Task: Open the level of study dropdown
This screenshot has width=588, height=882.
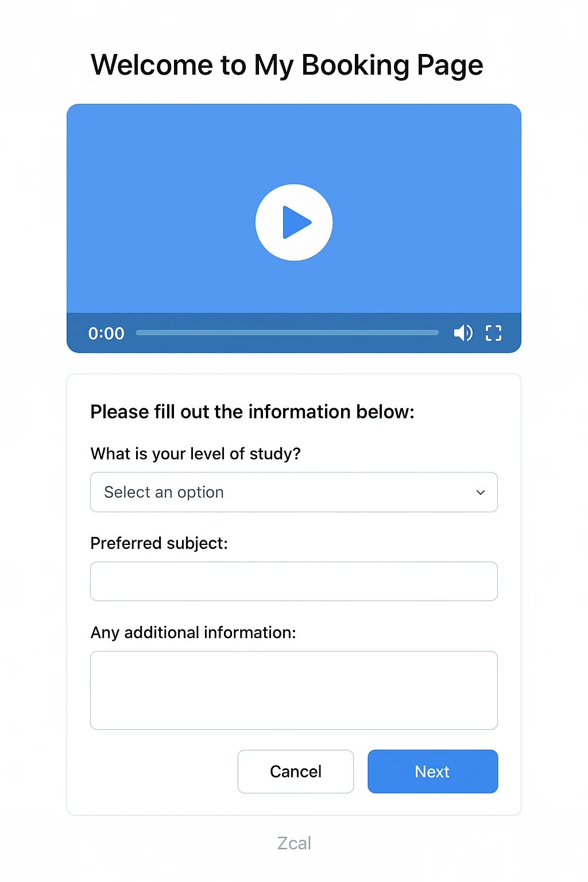Action: click(294, 492)
